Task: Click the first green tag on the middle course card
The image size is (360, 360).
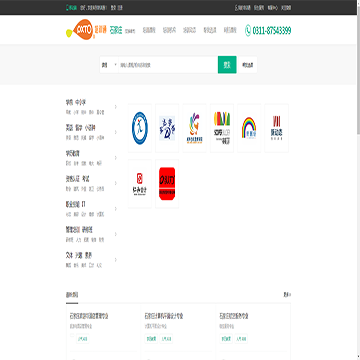Action: [x=151, y=339]
